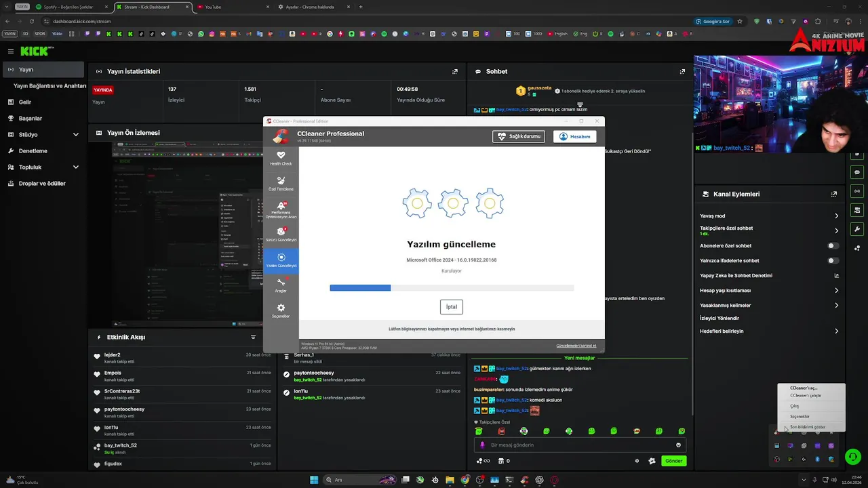Switch to Spotify browser tab
Image resolution: width=868 pixels, height=488 pixels.
[71, 7]
